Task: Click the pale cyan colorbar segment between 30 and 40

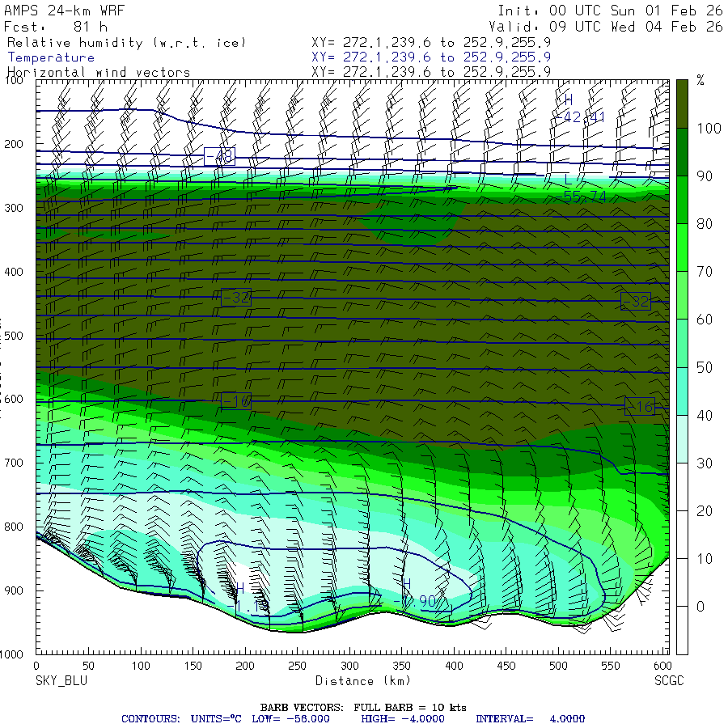Action: click(x=682, y=438)
